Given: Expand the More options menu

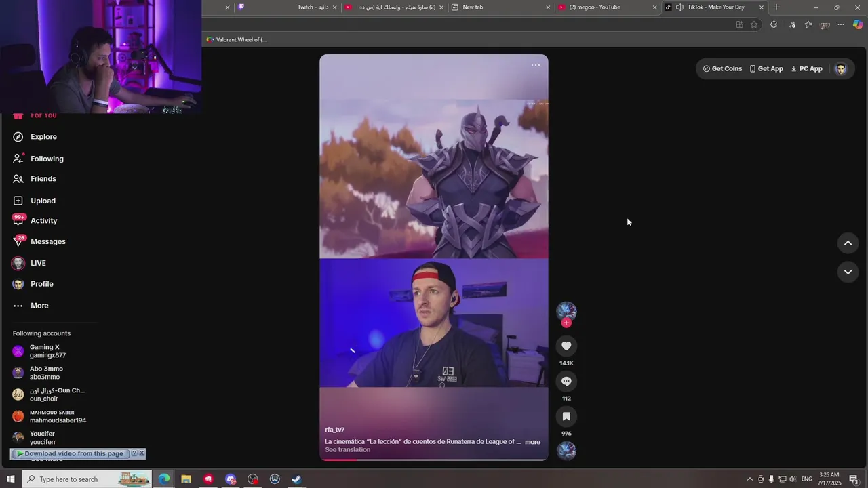Looking at the screenshot, I should coord(31,306).
